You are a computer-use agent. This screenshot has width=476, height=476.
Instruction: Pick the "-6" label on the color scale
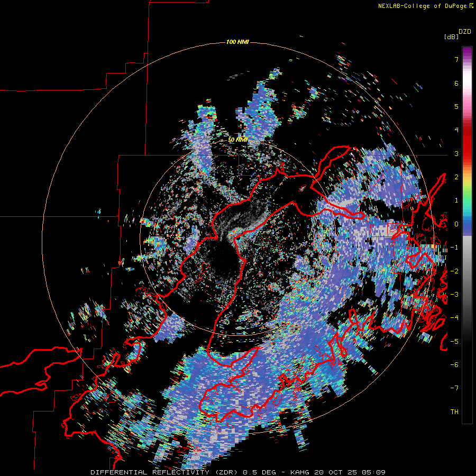(454, 364)
